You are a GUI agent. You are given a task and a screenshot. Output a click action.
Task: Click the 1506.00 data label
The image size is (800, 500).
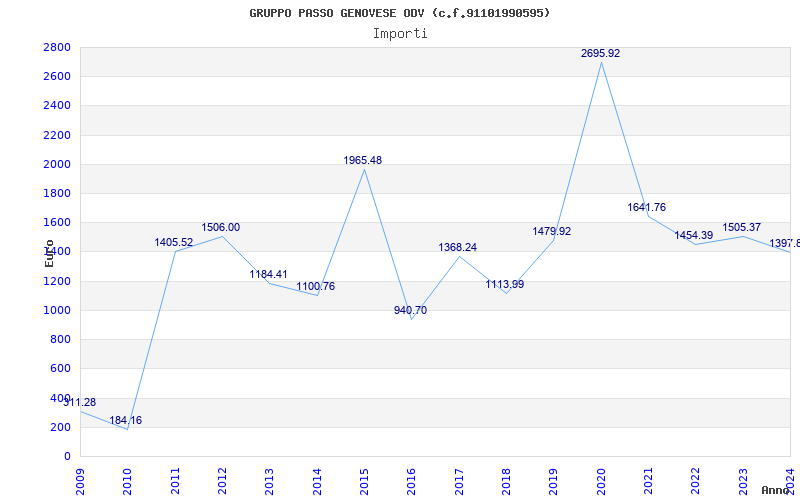pos(220,228)
